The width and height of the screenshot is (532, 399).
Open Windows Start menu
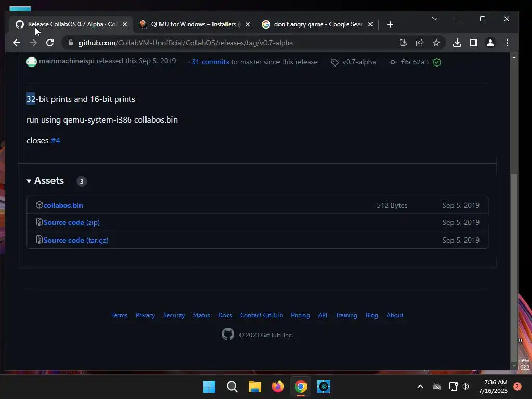point(209,387)
